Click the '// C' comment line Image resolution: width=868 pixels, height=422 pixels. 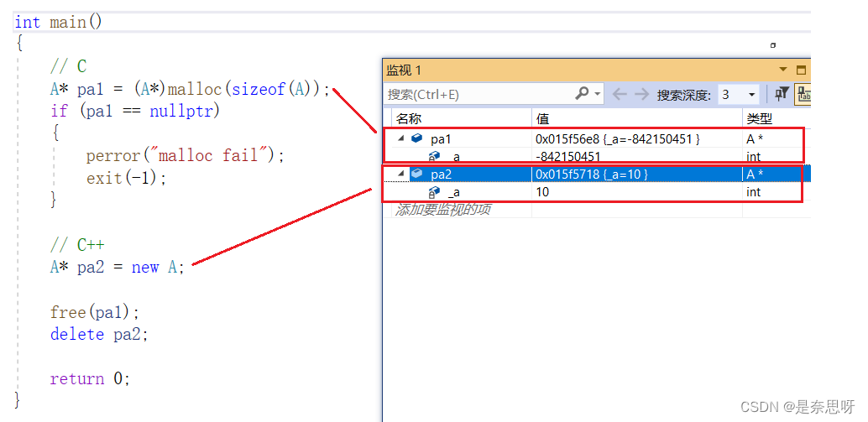pyautogui.click(x=68, y=67)
